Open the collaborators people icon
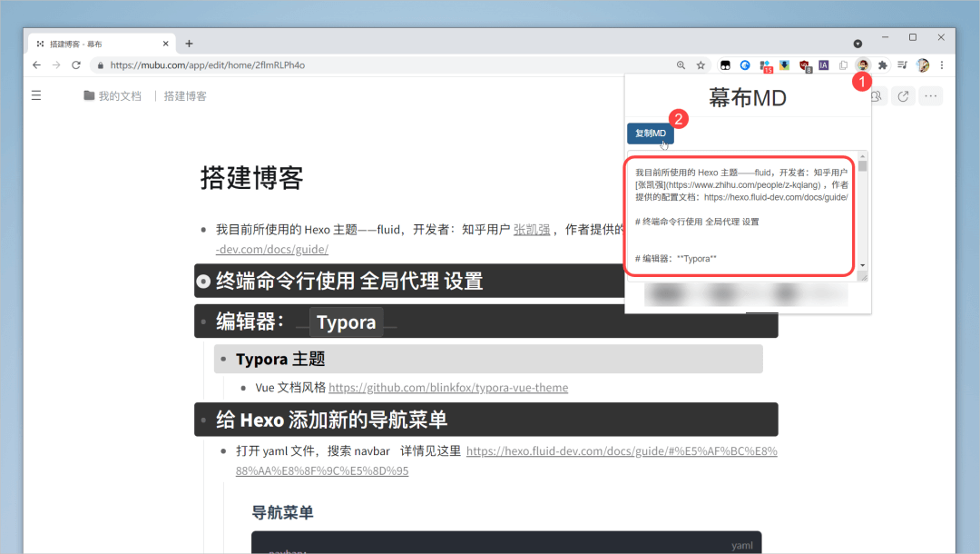Image resolution: width=980 pixels, height=554 pixels. coord(877,95)
